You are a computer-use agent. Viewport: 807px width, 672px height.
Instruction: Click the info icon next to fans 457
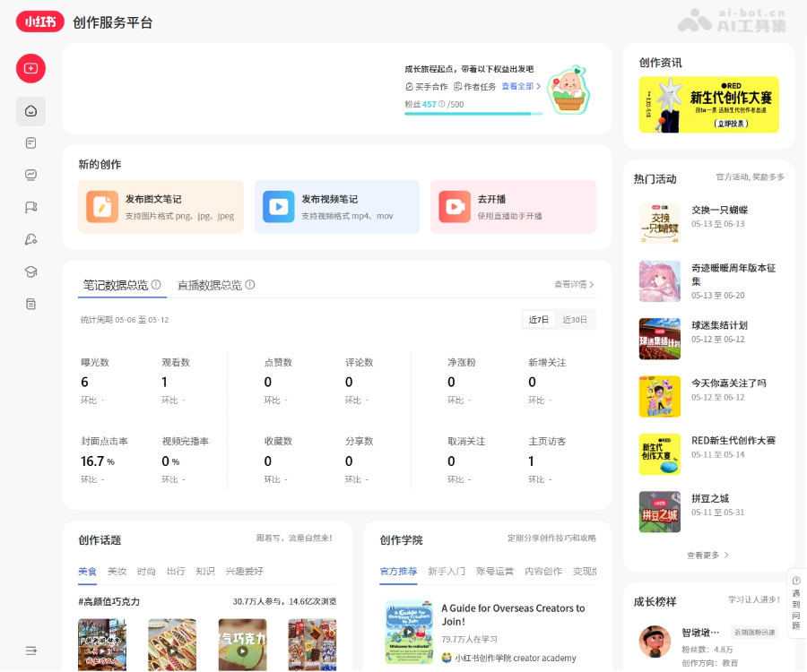tap(441, 104)
